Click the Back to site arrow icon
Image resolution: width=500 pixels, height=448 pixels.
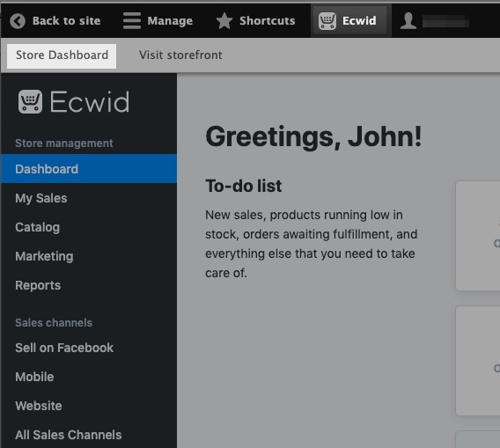18,21
